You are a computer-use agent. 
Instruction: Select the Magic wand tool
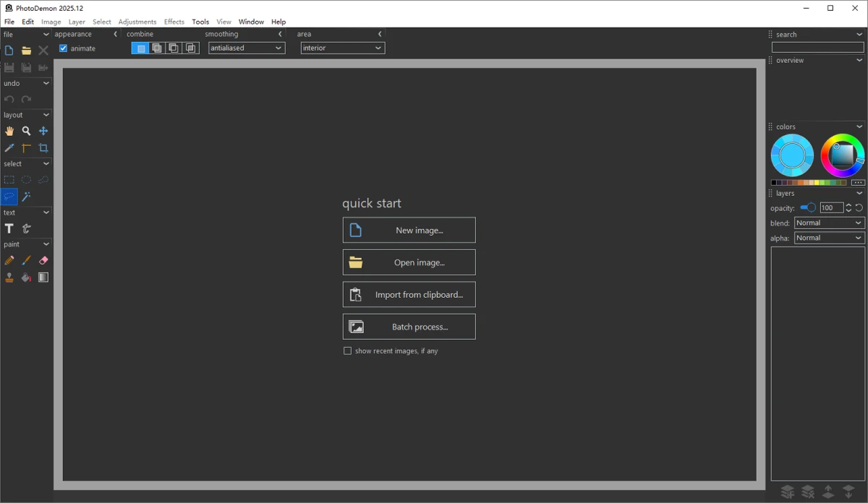pos(26,197)
